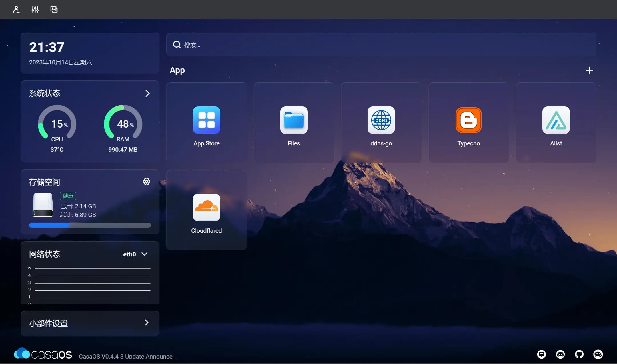Open the feedback chat icon
Screen dimensions: 617x364
coord(542,354)
